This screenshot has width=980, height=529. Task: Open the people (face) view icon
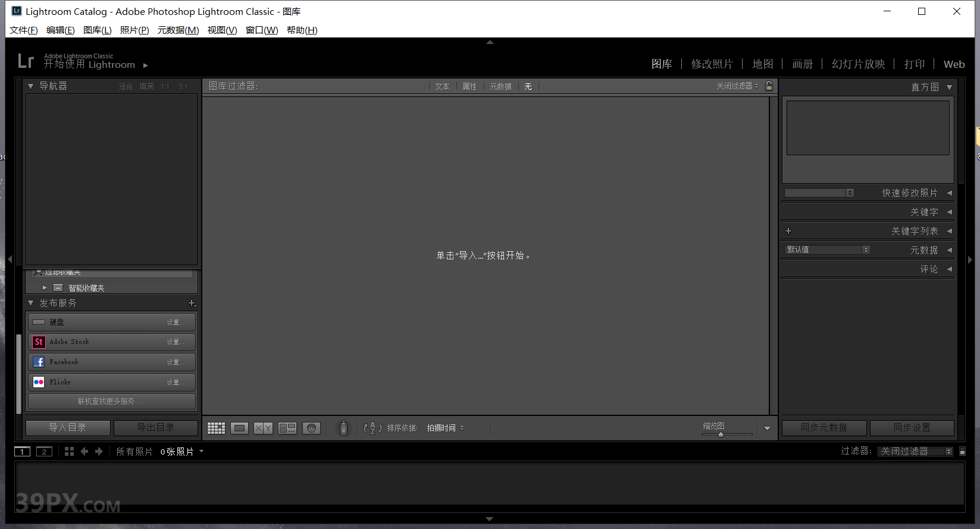point(312,428)
